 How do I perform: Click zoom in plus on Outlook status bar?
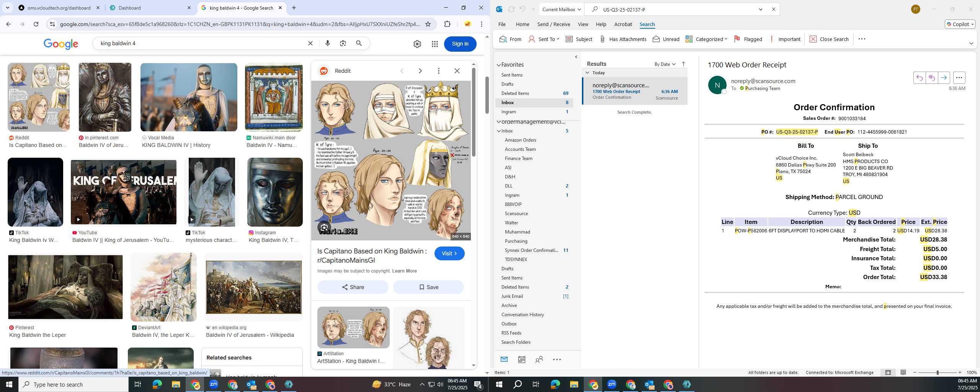click(x=960, y=372)
